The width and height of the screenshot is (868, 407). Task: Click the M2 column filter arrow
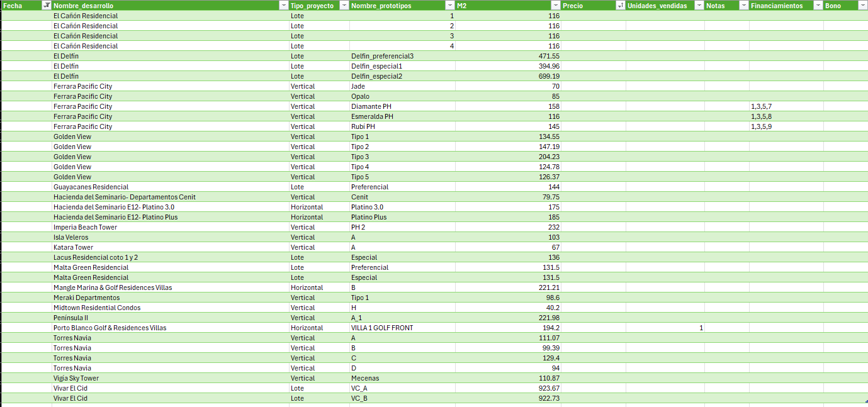point(556,6)
